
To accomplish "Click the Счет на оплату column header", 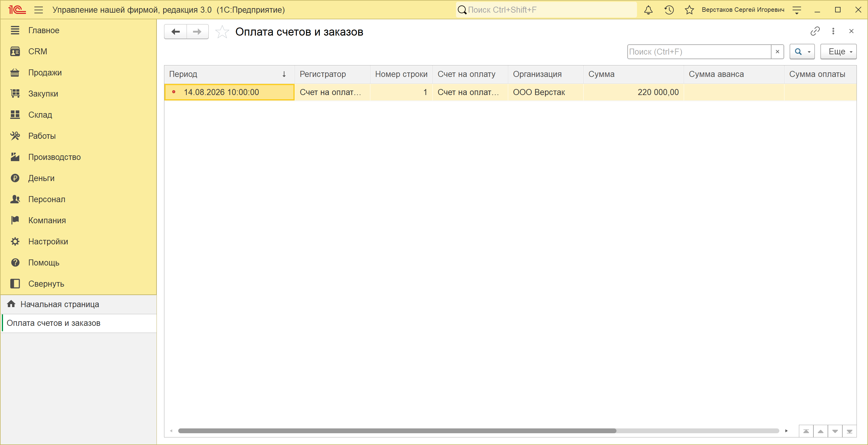I will click(x=470, y=74).
